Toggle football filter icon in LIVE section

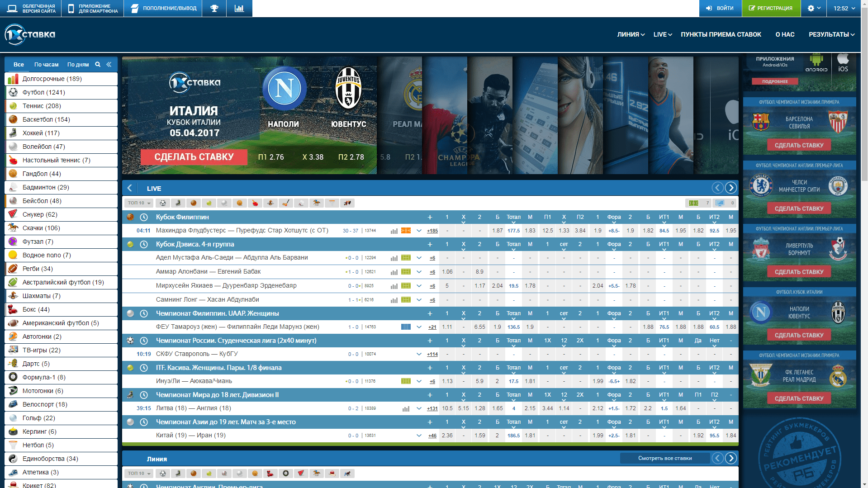click(x=163, y=203)
